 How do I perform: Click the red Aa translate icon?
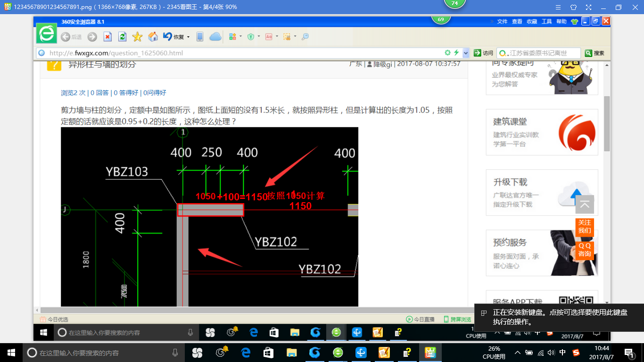coord(269,37)
